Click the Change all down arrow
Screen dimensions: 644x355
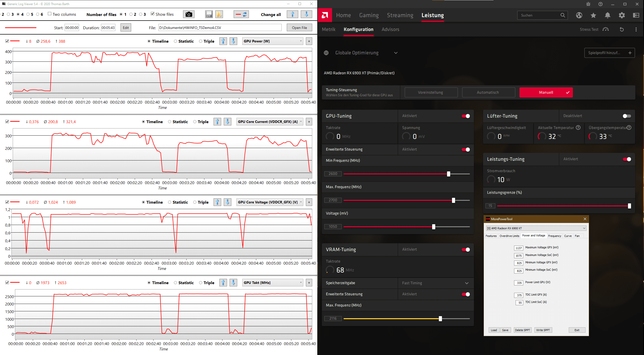pyautogui.click(x=306, y=14)
